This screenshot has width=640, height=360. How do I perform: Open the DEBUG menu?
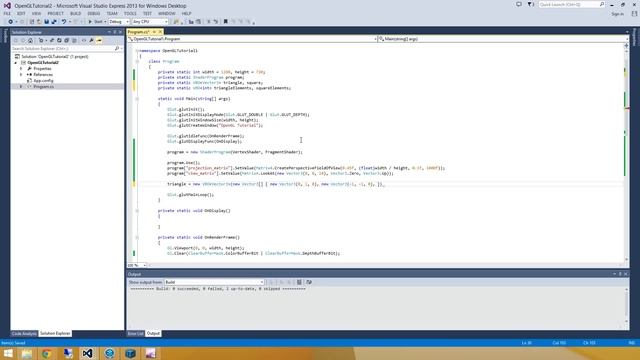[93, 13]
